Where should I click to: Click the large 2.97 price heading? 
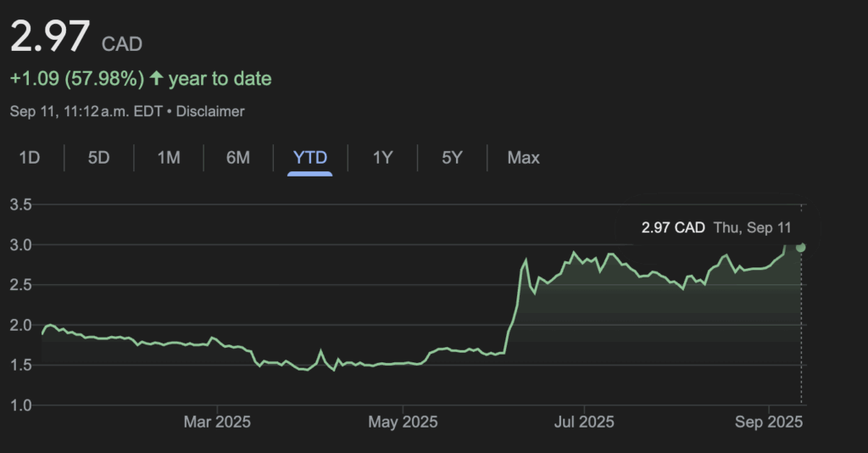pyautogui.click(x=49, y=37)
